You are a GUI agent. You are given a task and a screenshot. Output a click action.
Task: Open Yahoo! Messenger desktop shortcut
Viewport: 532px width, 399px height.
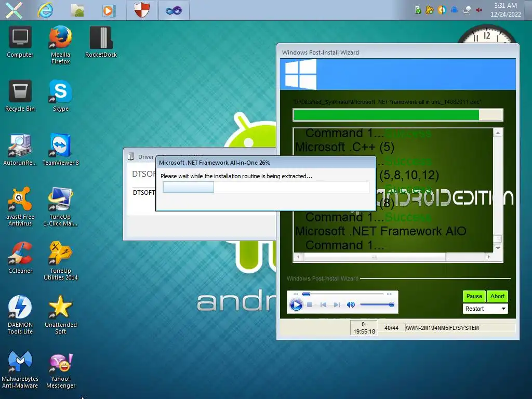60,369
